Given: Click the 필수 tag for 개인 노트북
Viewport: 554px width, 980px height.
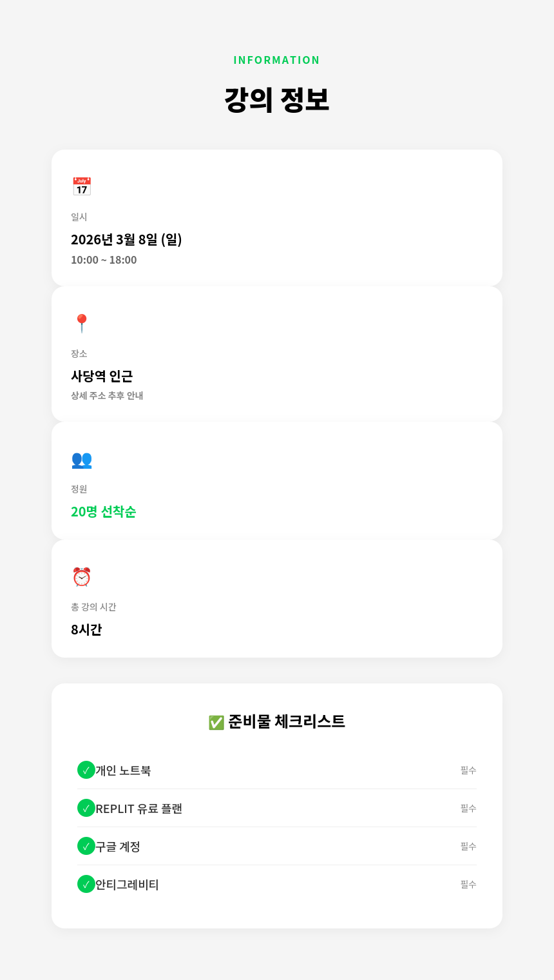Looking at the screenshot, I should [468, 770].
